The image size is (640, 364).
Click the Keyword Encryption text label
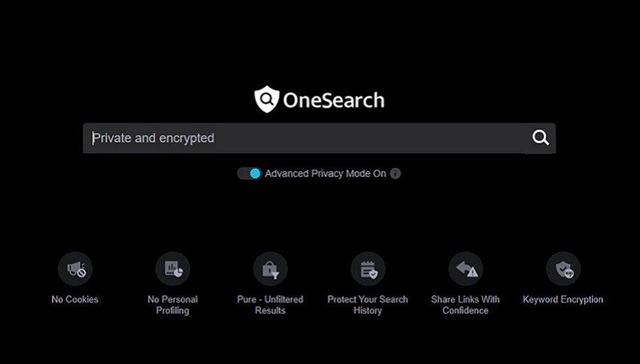click(563, 300)
